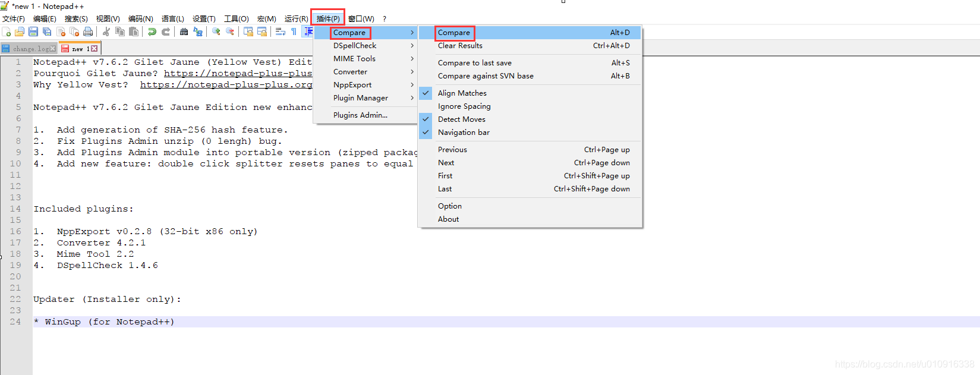980x375 pixels.
Task: Choose Compare to last save
Action: pos(530,63)
